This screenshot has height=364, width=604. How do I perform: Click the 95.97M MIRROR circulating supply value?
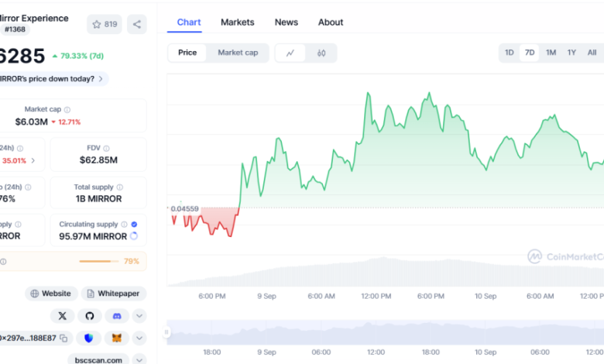(x=93, y=236)
